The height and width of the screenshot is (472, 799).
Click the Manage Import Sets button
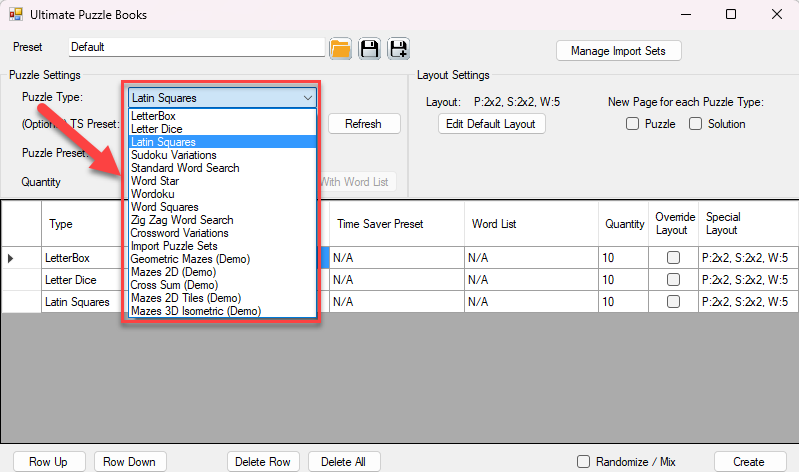point(618,51)
